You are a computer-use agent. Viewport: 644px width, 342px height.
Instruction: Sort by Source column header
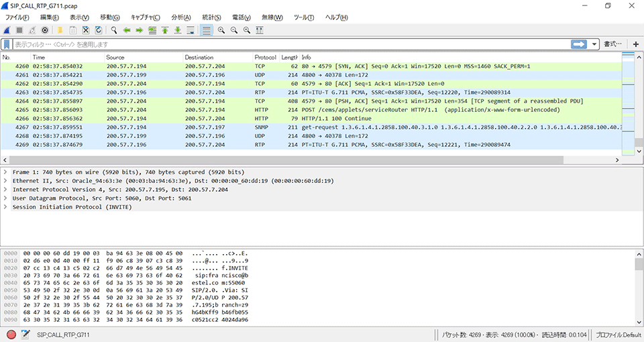click(x=144, y=58)
